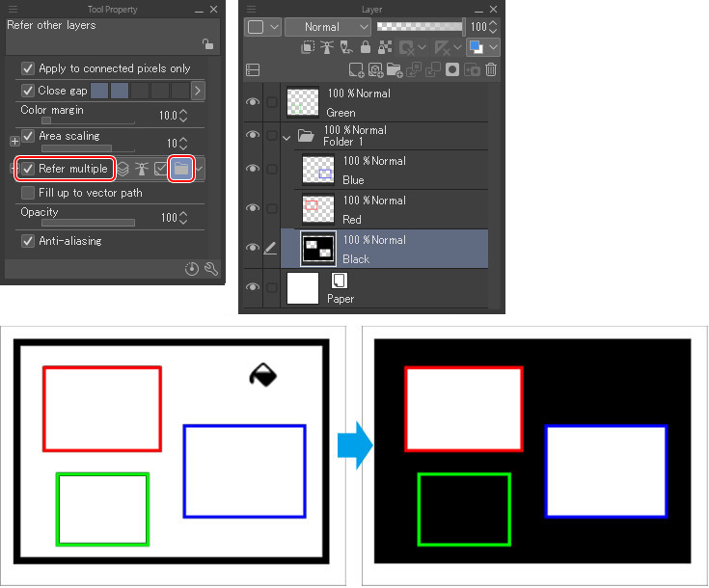Image resolution: width=709 pixels, height=588 pixels.
Task: Click the layer color change icon
Action: pos(477,47)
